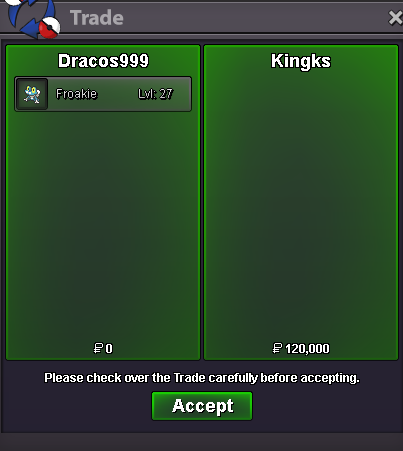The image size is (403, 451).
Task: Click the Pokédollar symbol beside 120,000
Action: 277,348
